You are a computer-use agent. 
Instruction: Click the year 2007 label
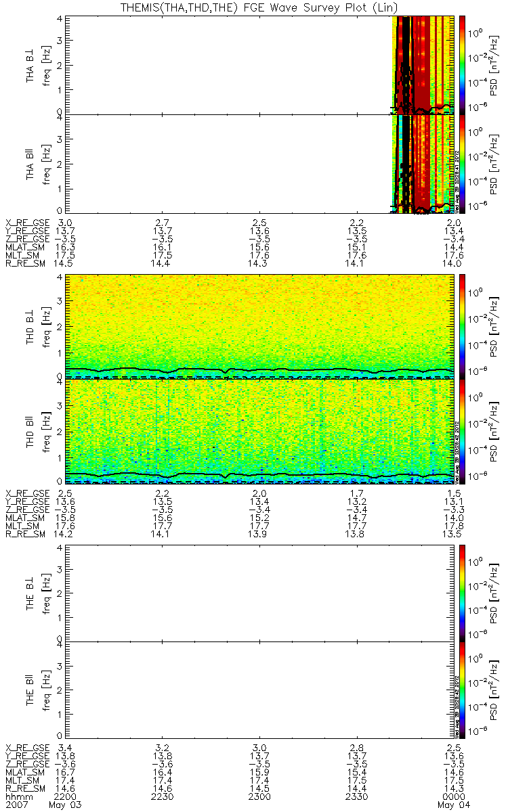[x=16, y=806]
